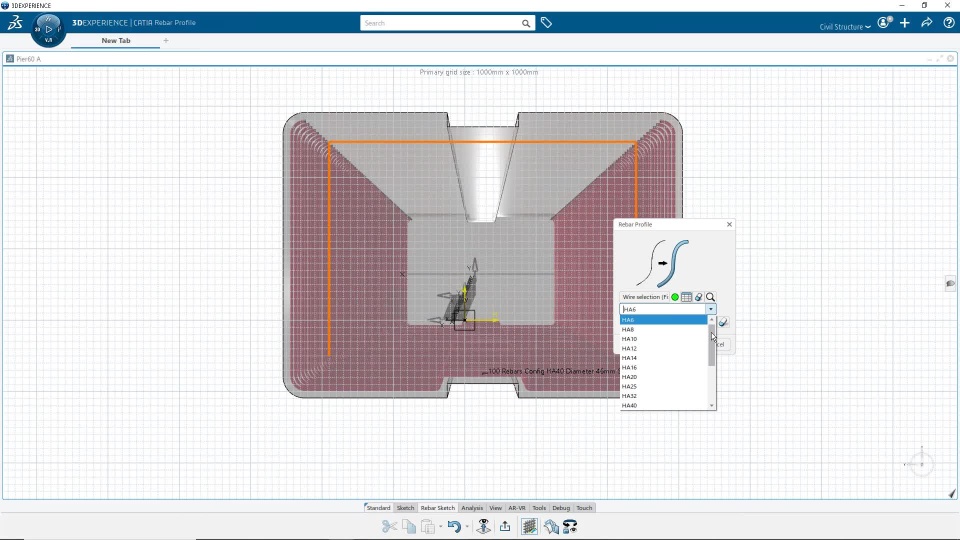
Task: Run the search using the magnifier icon
Action: (x=525, y=23)
